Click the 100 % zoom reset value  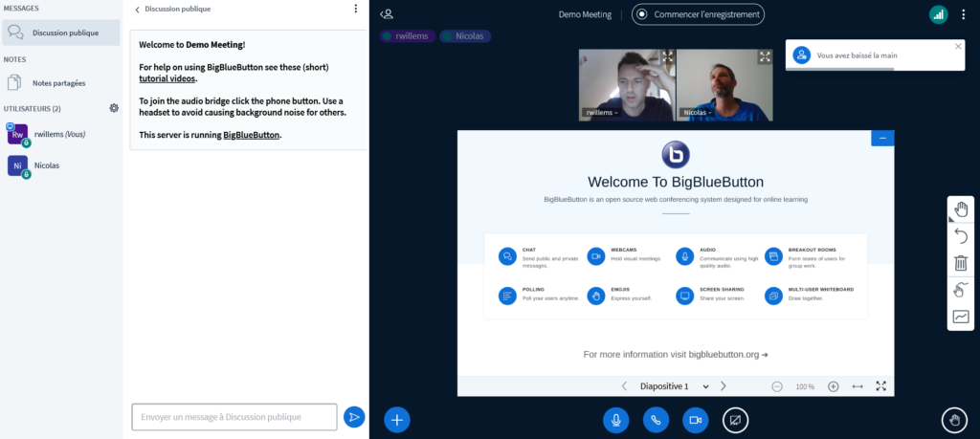pos(805,386)
